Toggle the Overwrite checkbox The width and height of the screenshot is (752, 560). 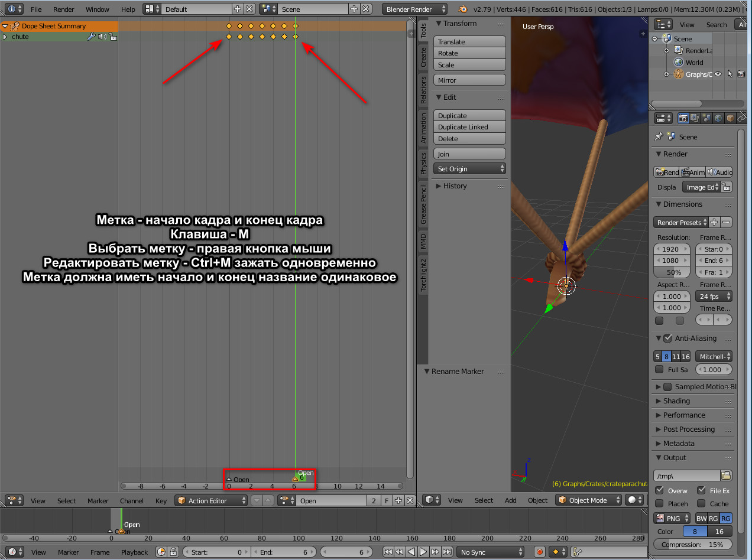click(x=659, y=490)
